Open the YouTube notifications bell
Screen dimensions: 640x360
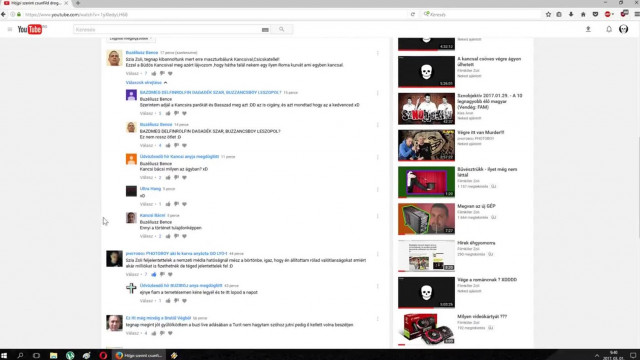[x=609, y=29]
